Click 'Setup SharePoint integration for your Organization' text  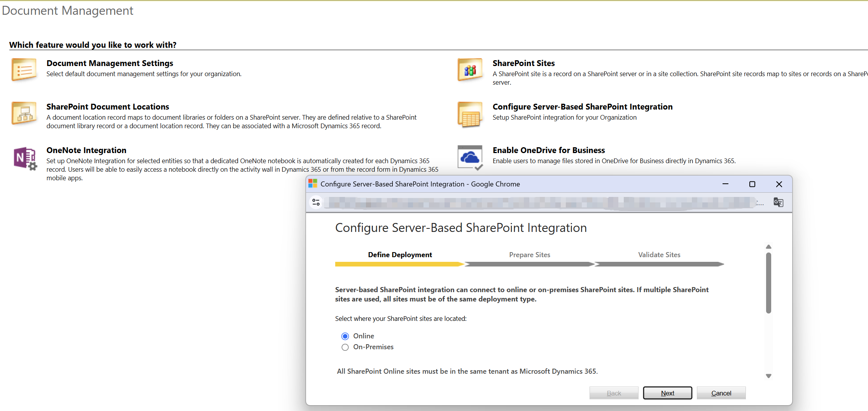point(565,117)
